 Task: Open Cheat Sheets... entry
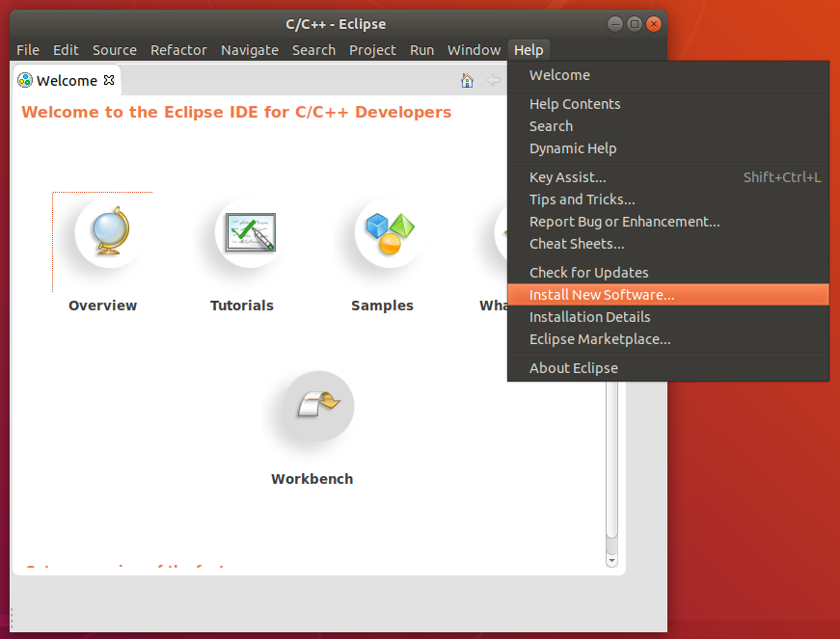point(668,244)
